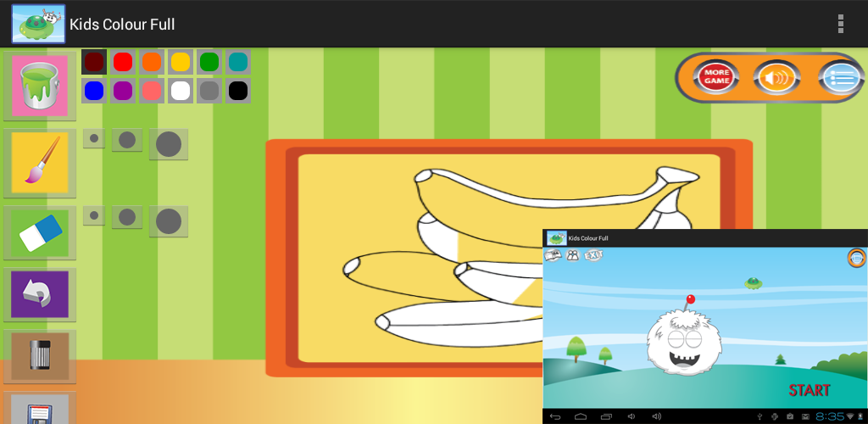Tap the mail notification icon
868x424 pixels.
(805, 416)
